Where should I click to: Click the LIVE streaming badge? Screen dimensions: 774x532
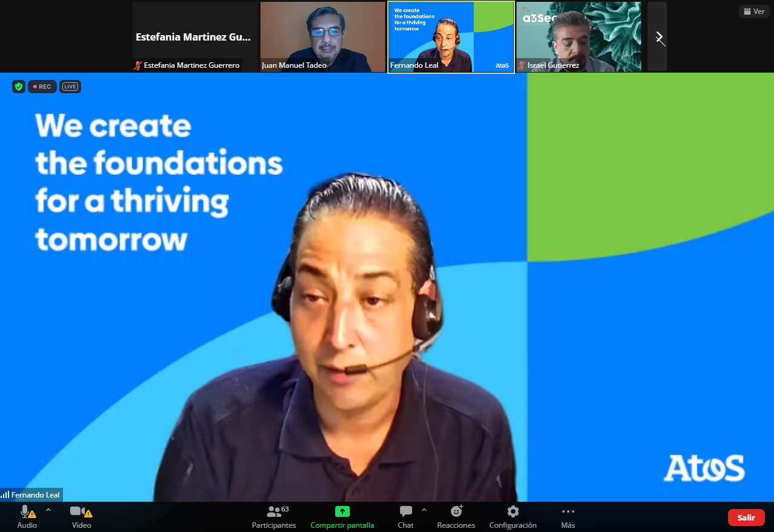[x=70, y=87]
